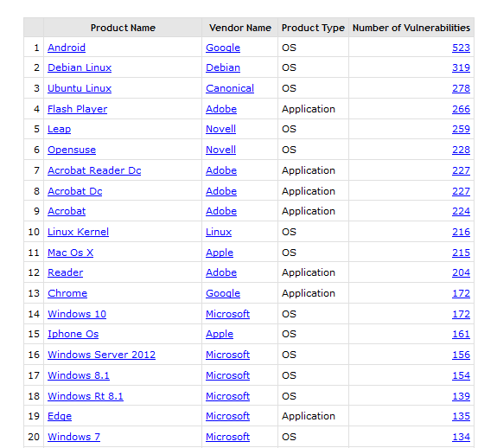View the 266 vulnerabilities for Flash Player
Screen dimensions: 497x448
click(462, 109)
